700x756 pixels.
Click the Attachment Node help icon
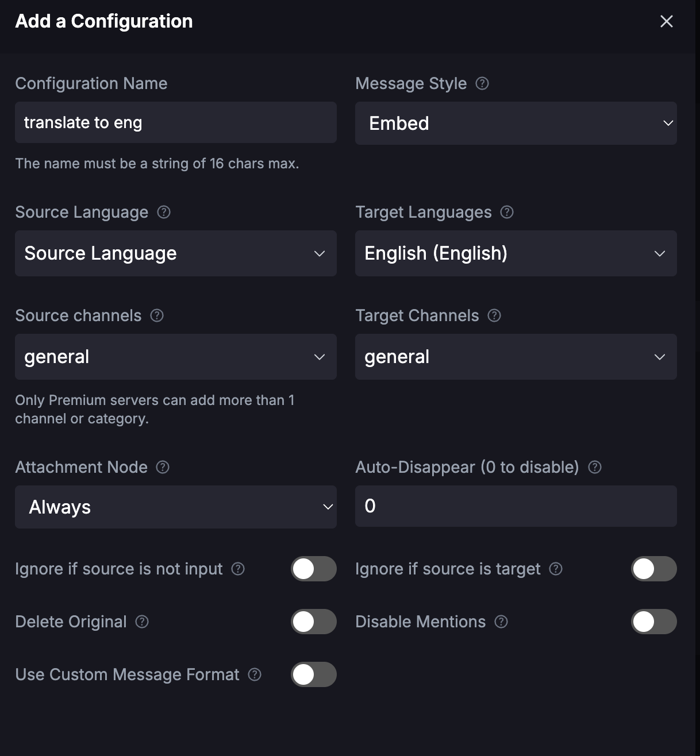[x=163, y=467]
